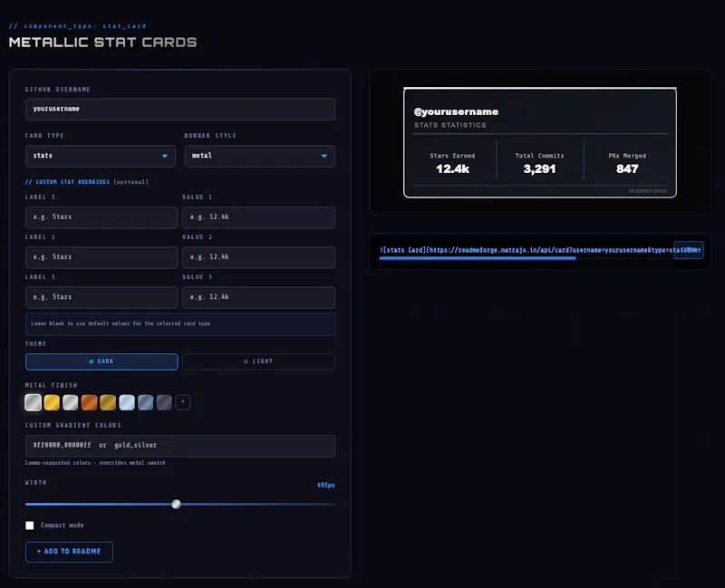Click the PRs Merged 847 value
The image size is (725, 588).
[x=627, y=169]
